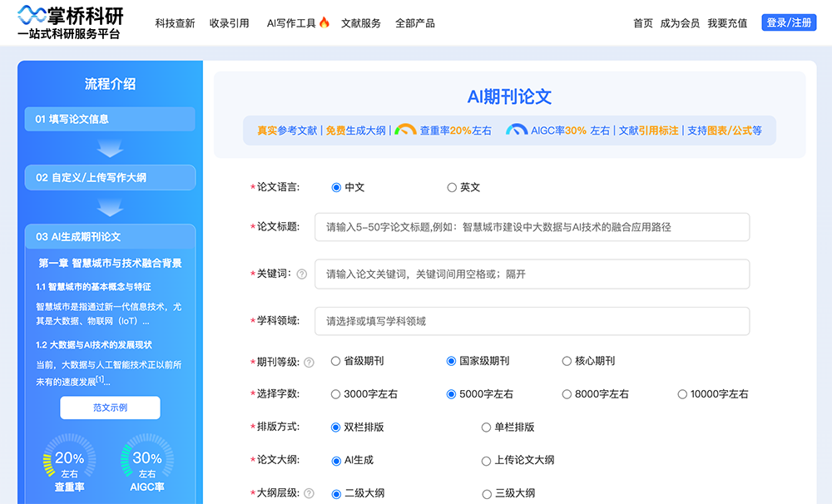The height and width of the screenshot is (504, 832).
Task: Click 支持图表/公式等 in feature banner
Action: tap(725, 131)
